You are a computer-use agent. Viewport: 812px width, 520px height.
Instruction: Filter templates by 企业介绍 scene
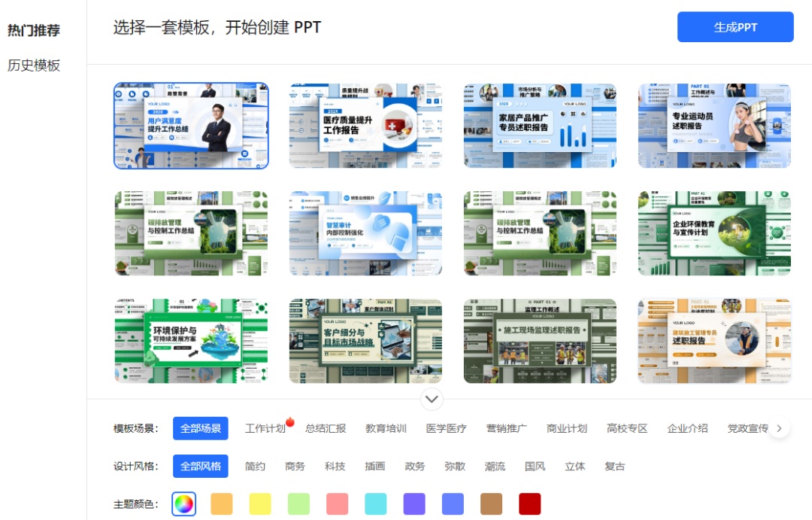tap(687, 428)
